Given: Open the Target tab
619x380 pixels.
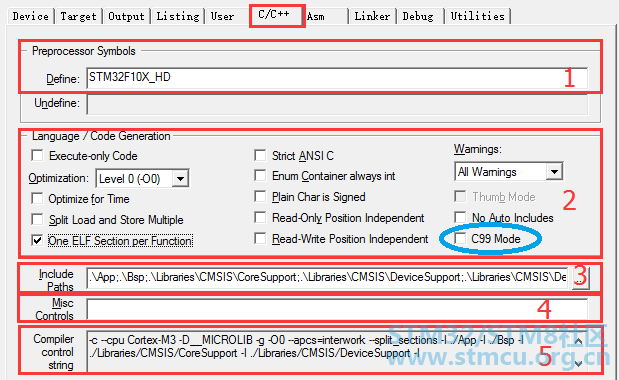Looking at the screenshot, I should coord(79,17).
